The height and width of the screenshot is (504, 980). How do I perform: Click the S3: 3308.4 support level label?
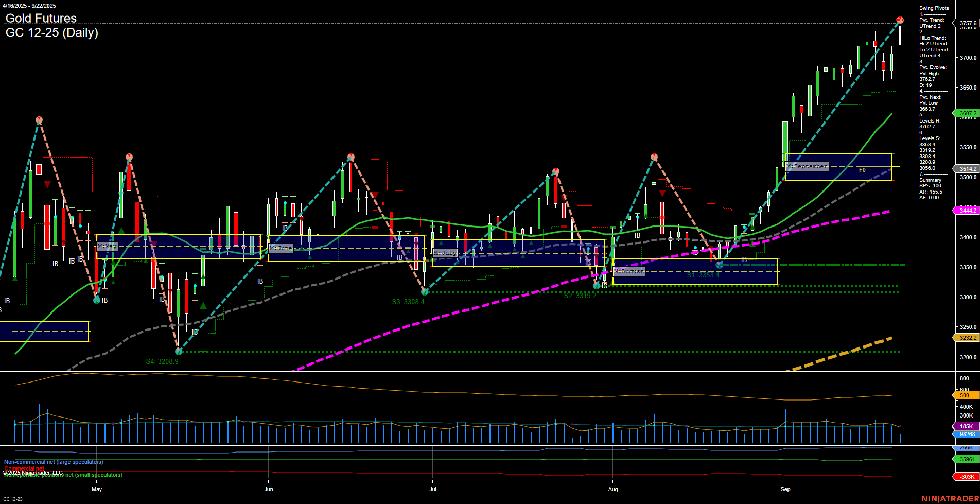click(408, 302)
